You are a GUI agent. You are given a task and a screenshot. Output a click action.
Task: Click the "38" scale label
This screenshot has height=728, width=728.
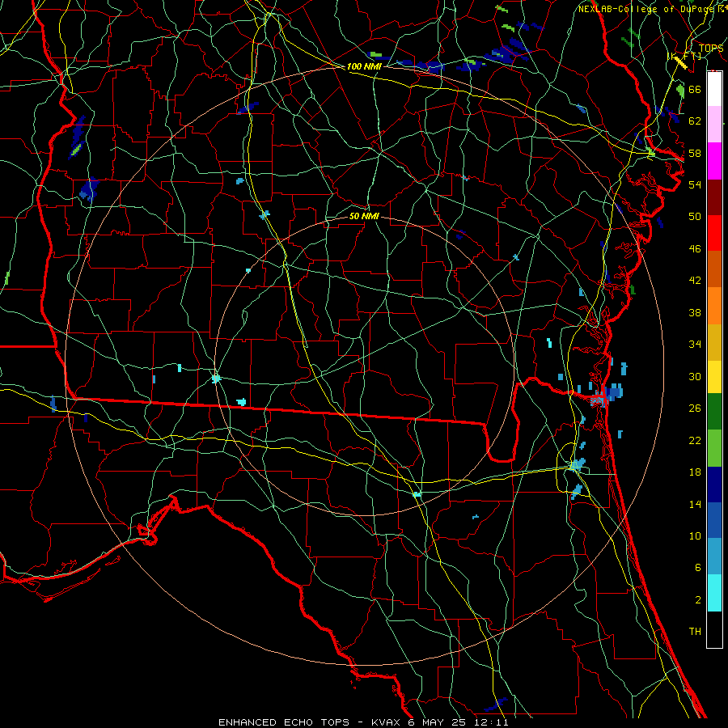pos(695,312)
